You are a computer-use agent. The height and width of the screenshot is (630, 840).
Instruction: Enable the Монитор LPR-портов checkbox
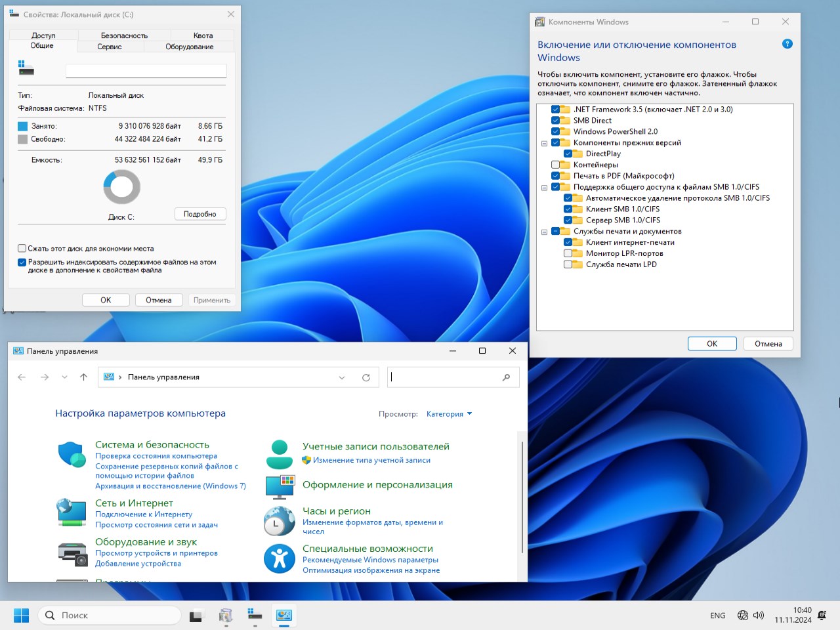(568, 253)
